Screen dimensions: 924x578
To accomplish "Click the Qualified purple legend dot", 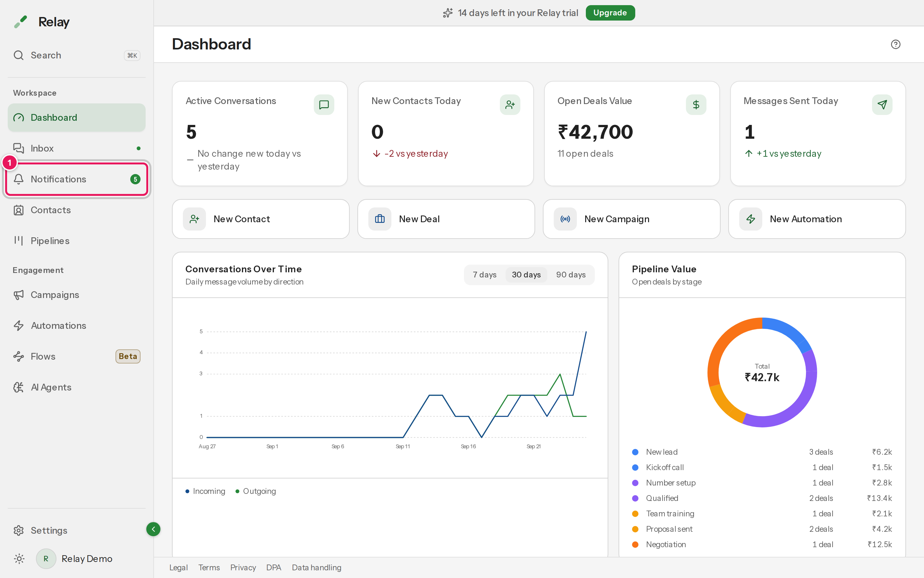I will (x=635, y=498).
